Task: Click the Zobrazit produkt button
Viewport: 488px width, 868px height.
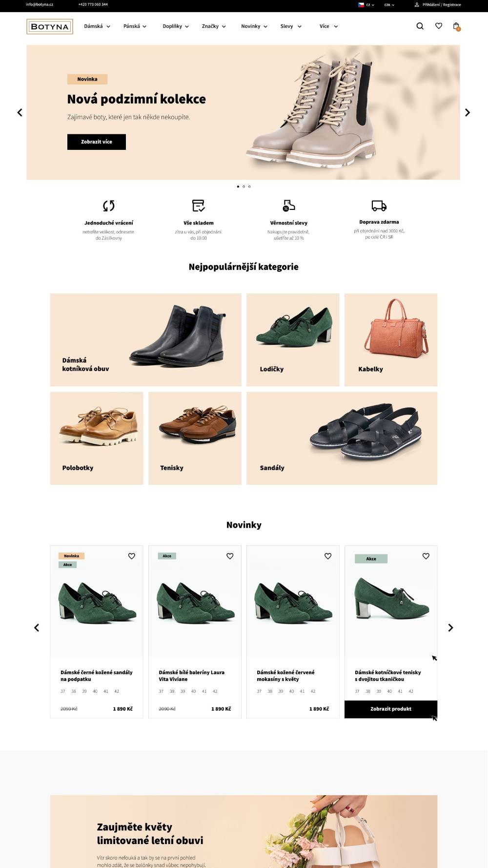Action: [391, 709]
